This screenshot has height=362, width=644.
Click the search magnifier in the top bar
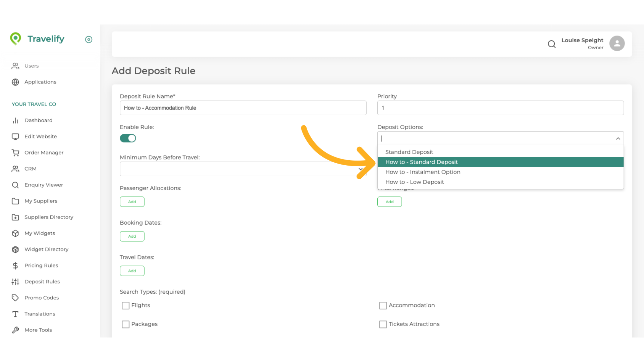coord(552,44)
